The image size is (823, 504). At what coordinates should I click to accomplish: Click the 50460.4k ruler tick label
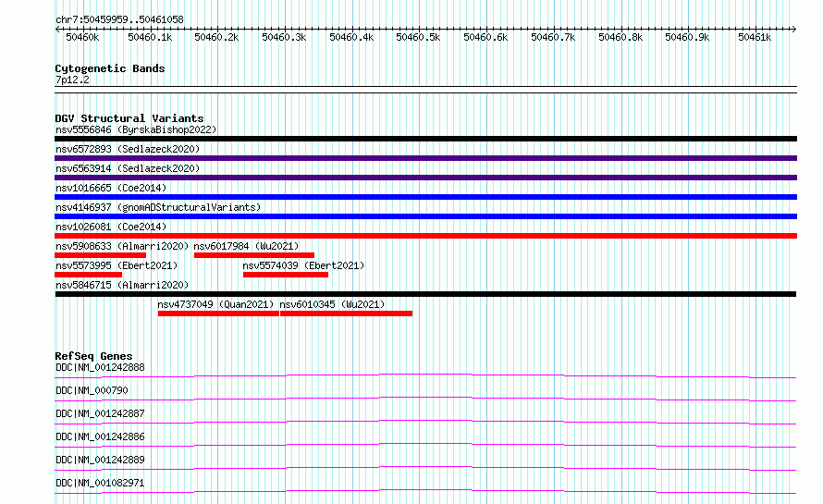[x=351, y=37]
